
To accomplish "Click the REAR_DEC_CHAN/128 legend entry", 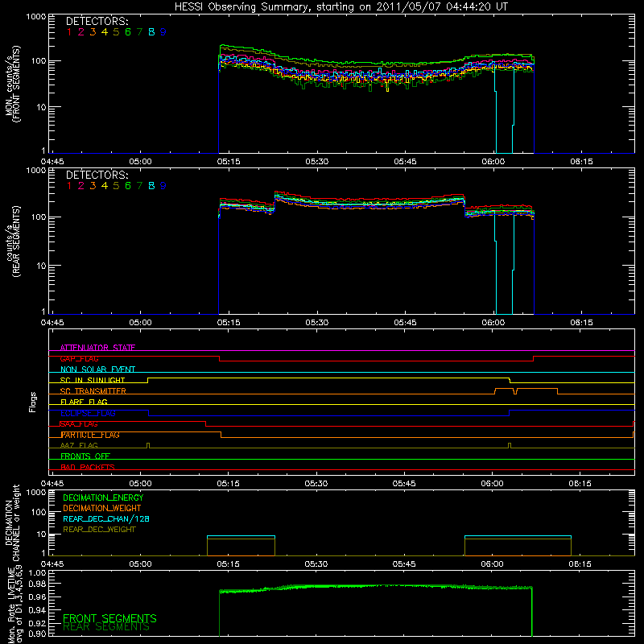I will click(106, 519).
